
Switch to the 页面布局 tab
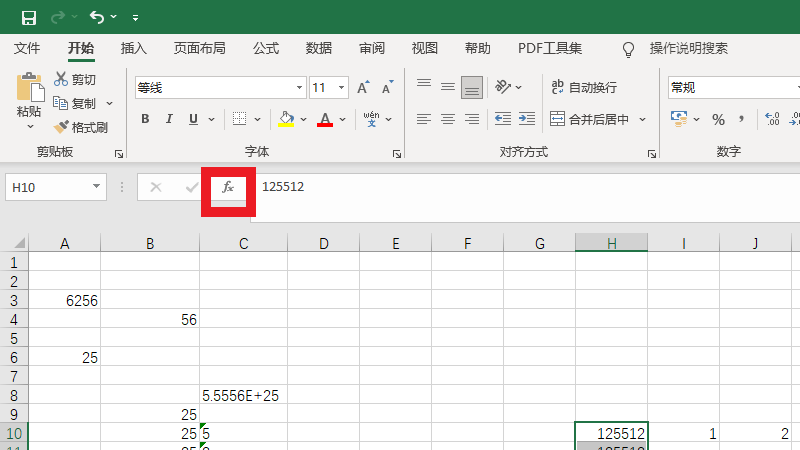click(199, 48)
